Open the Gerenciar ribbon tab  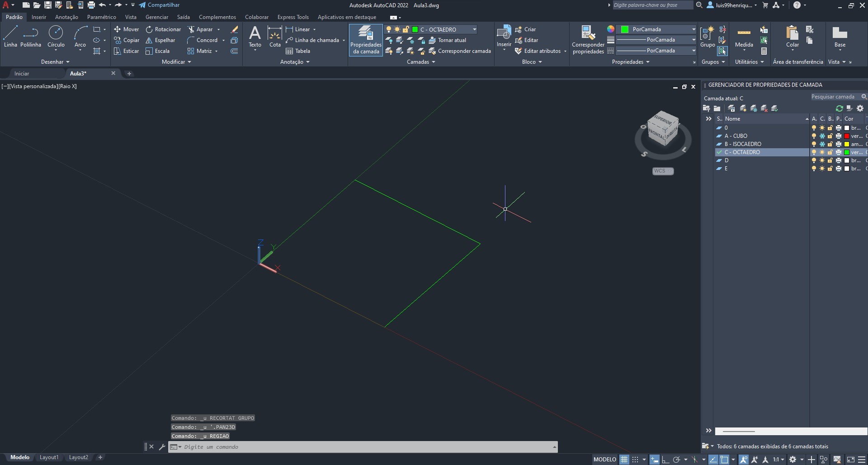[x=156, y=17]
